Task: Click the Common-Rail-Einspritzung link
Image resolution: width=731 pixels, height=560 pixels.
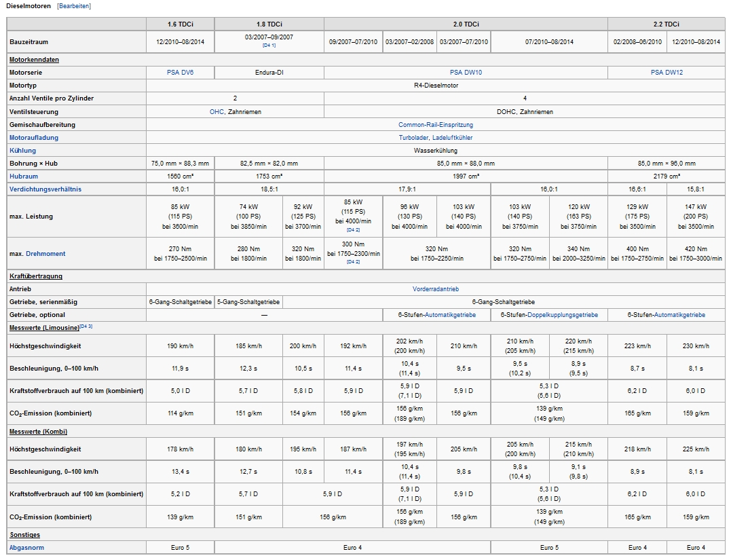Action: (x=436, y=125)
